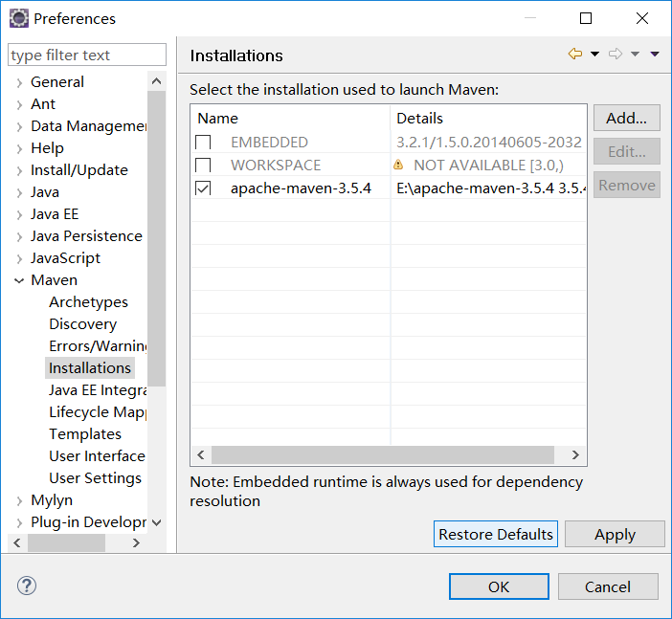This screenshot has height=619, width=672.
Task: Select Templates under Maven
Action: [x=85, y=434]
